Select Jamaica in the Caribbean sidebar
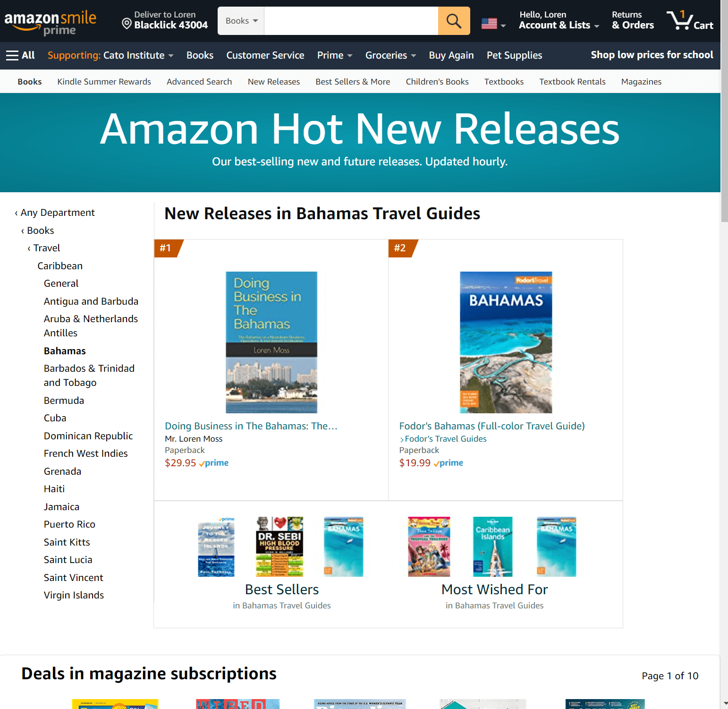The height and width of the screenshot is (709, 728). pos(61,507)
